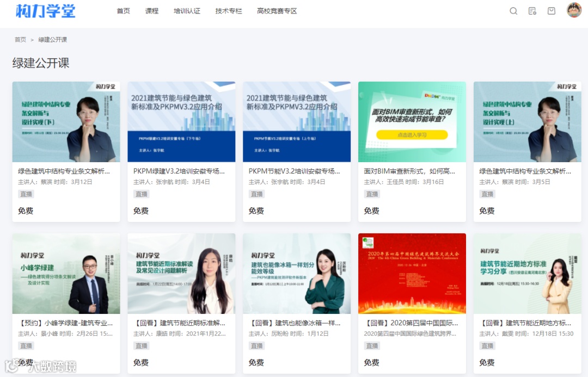Image resolution: width=588 pixels, height=377 pixels.
Task: Open the shopping bag icon
Action: pos(551,11)
